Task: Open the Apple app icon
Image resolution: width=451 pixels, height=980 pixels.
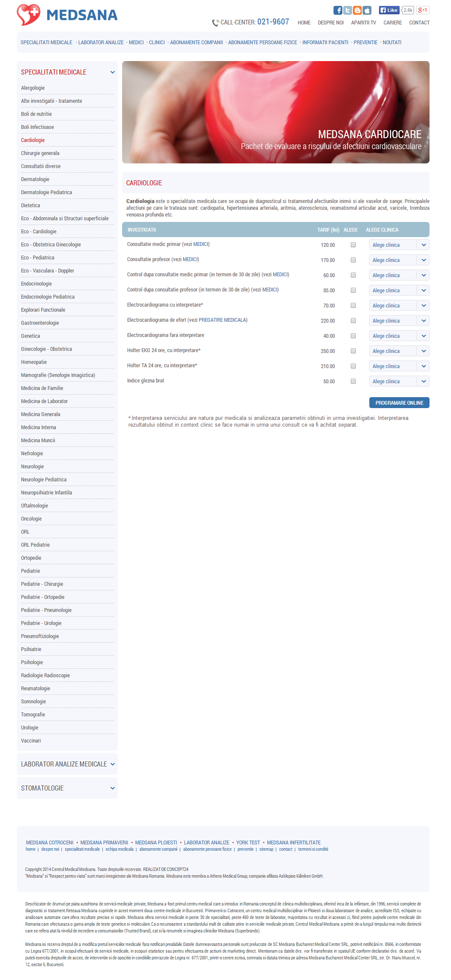Action: [367, 11]
